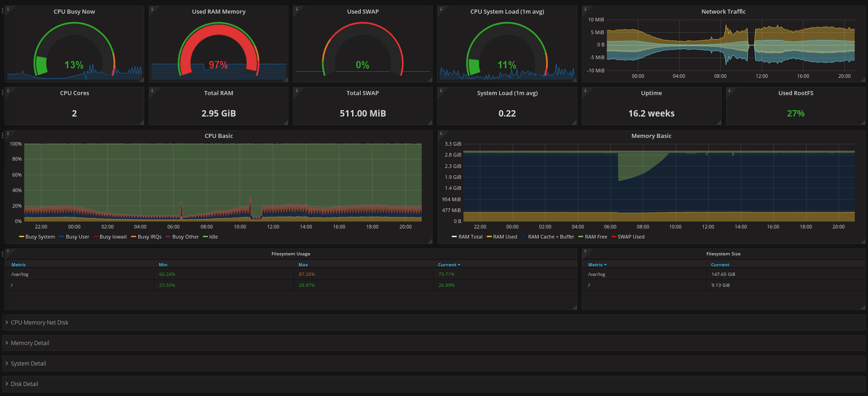Toggle the RAM Cache + Buffer series

[x=551, y=237]
